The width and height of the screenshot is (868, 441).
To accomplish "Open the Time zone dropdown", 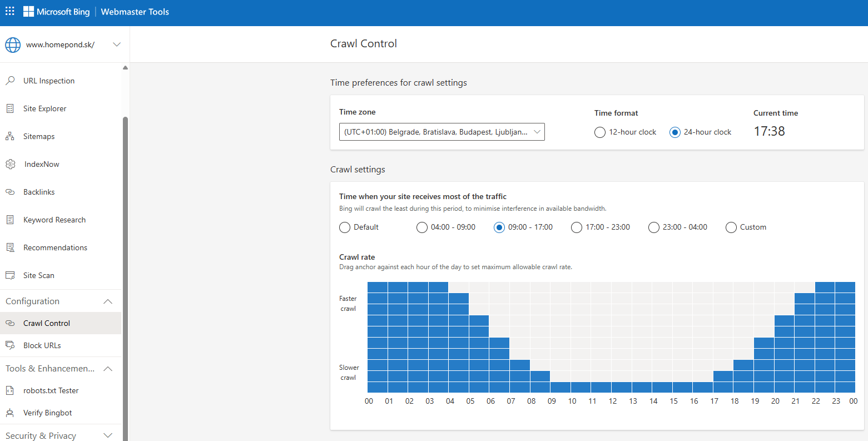I will (x=442, y=132).
